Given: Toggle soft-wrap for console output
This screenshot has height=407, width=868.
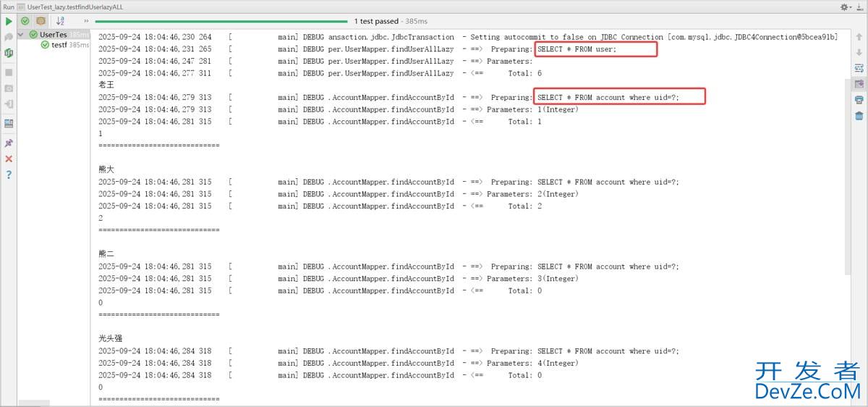Looking at the screenshot, I should 859,68.
